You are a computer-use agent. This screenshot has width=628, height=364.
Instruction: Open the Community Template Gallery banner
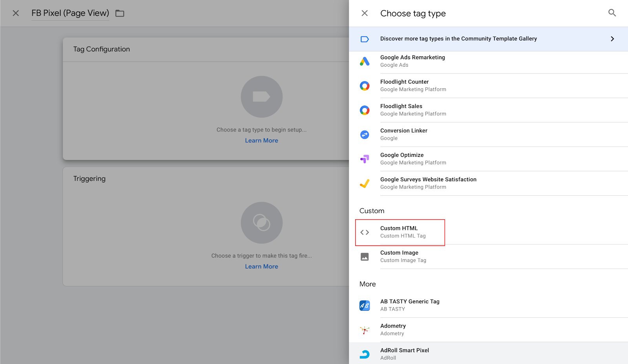[458, 39]
